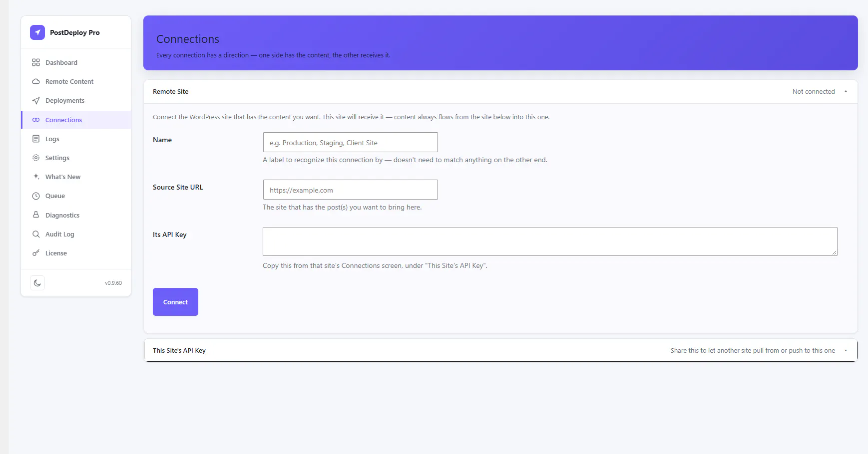Collapse the Remote Site panel arrow
Viewport: 868px width, 454px height.
846,91
